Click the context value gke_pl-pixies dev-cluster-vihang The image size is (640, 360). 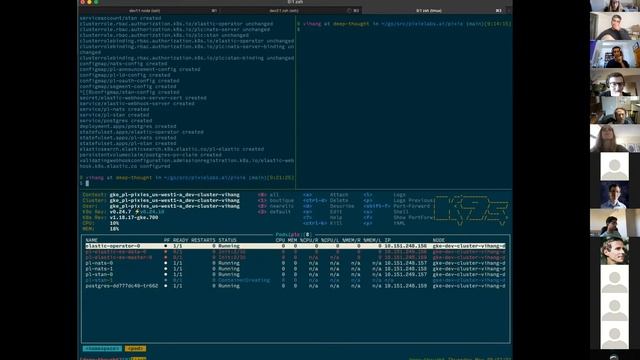[174, 195]
